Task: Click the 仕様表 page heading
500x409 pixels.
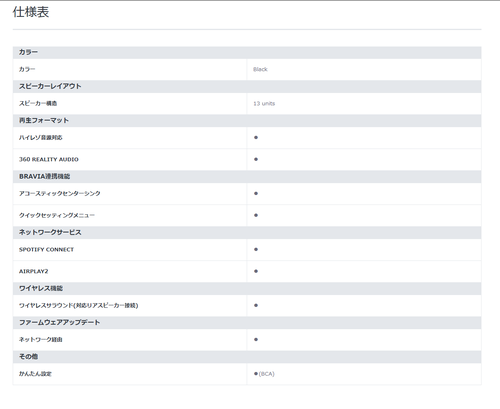Action: (x=31, y=12)
